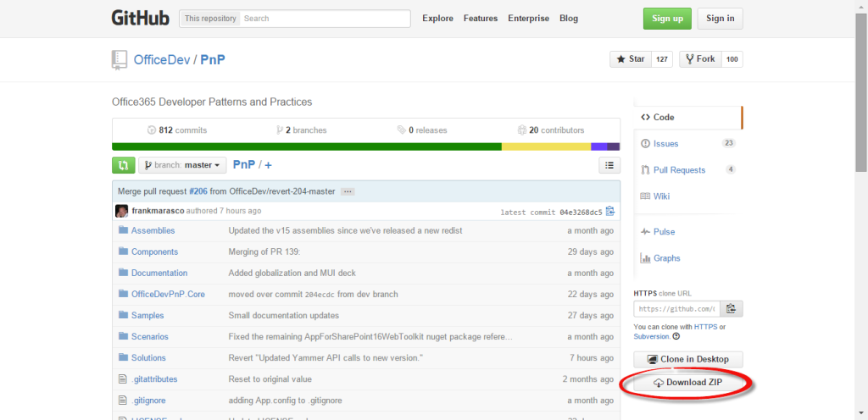Open the branch: master dropdown
The image size is (868, 420).
click(183, 164)
